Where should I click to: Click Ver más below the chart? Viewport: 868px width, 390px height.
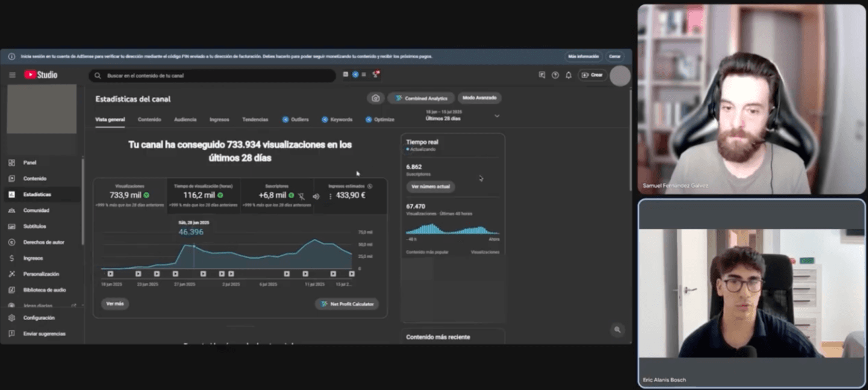point(114,304)
